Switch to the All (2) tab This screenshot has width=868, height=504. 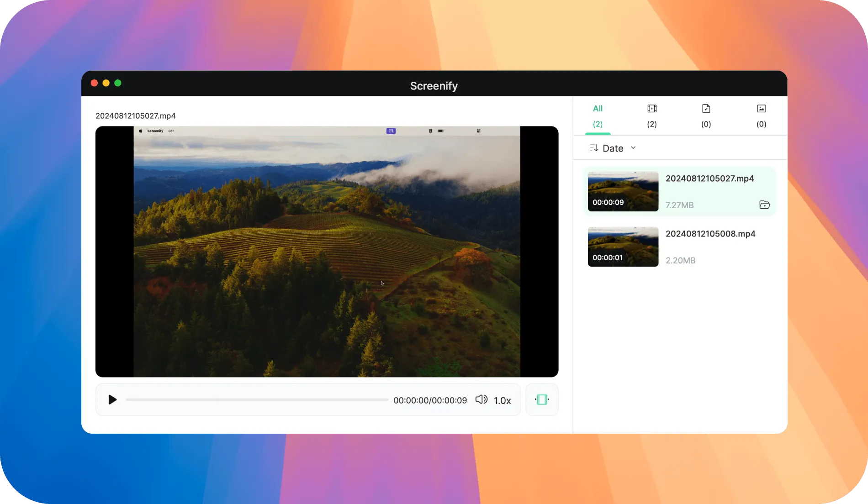(598, 116)
